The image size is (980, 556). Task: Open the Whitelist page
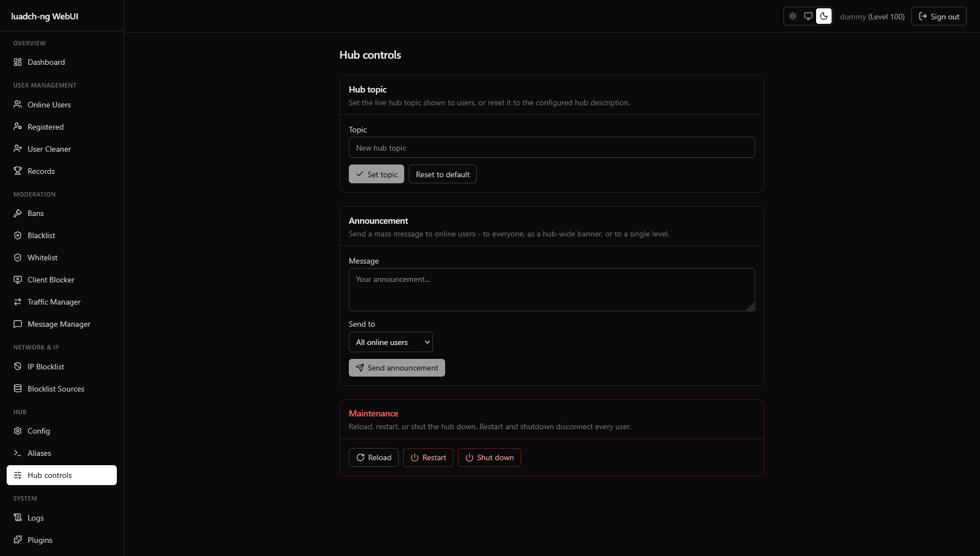[x=61, y=258]
